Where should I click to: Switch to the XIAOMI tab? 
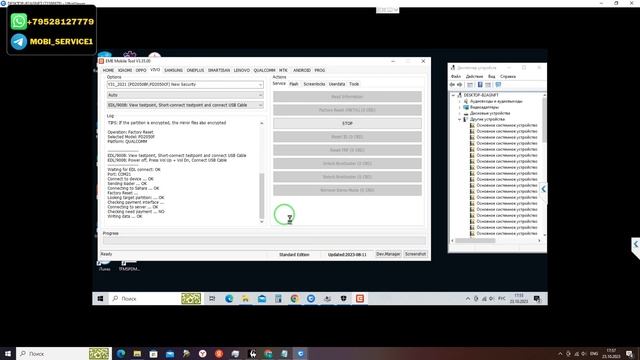pos(125,70)
